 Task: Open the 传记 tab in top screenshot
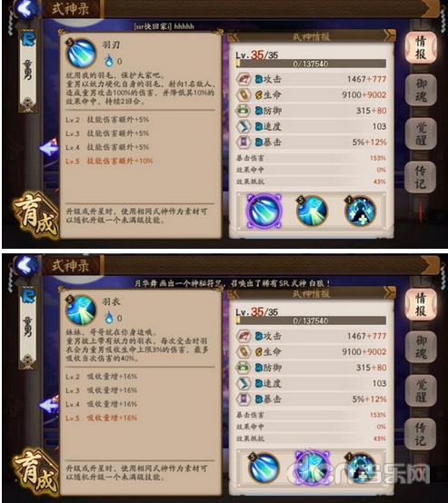[421, 177]
